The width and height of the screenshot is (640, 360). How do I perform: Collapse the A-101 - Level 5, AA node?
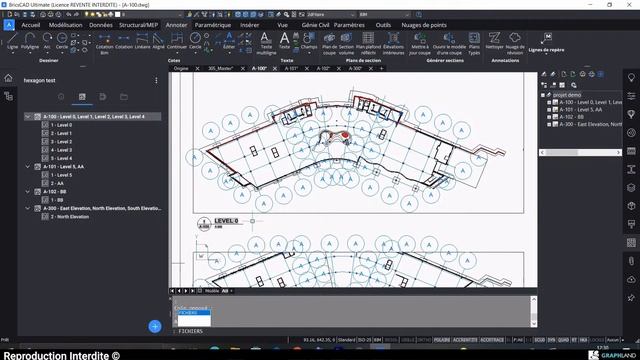tap(28, 167)
